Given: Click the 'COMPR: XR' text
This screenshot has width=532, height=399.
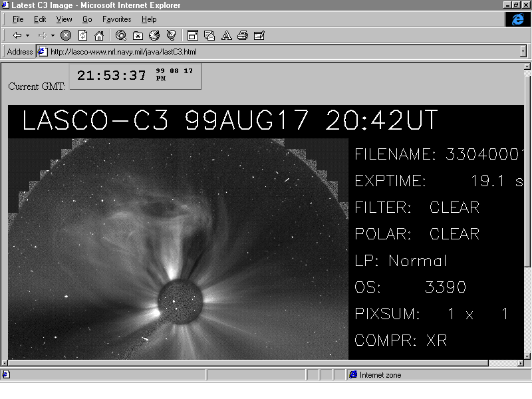Looking at the screenshot, I should tap(401, 340).
